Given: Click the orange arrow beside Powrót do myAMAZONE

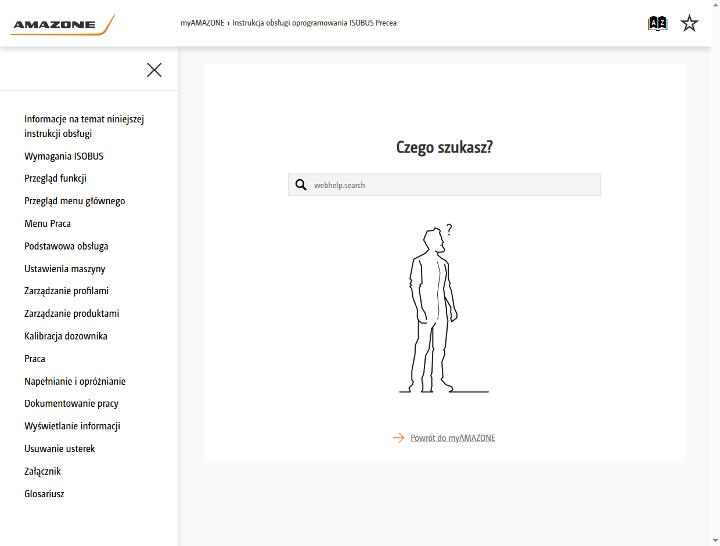Looking at the screenshot, I should (399, 438).
